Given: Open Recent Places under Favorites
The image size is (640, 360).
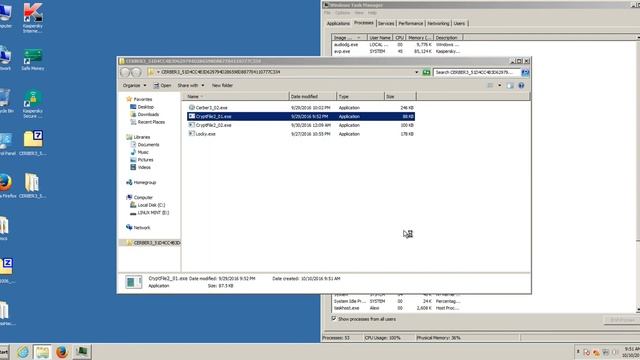Looking at the screenshot, I should pos(147,122).
